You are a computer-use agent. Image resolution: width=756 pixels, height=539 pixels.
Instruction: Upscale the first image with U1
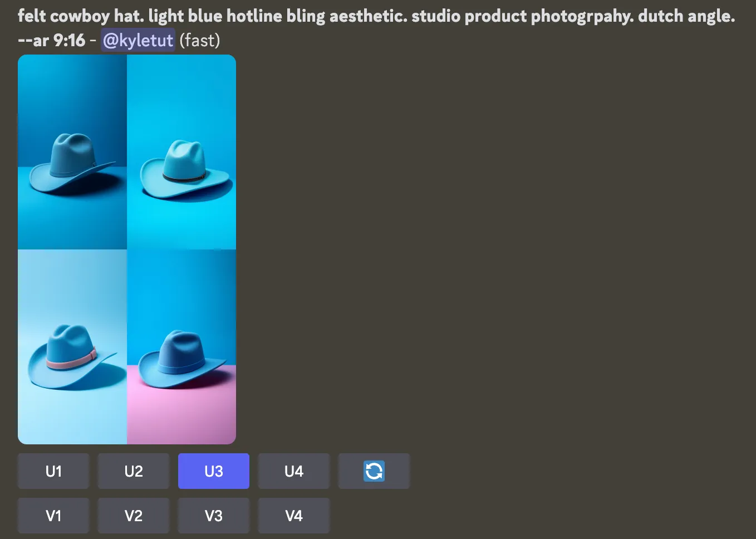pos(53,471)
